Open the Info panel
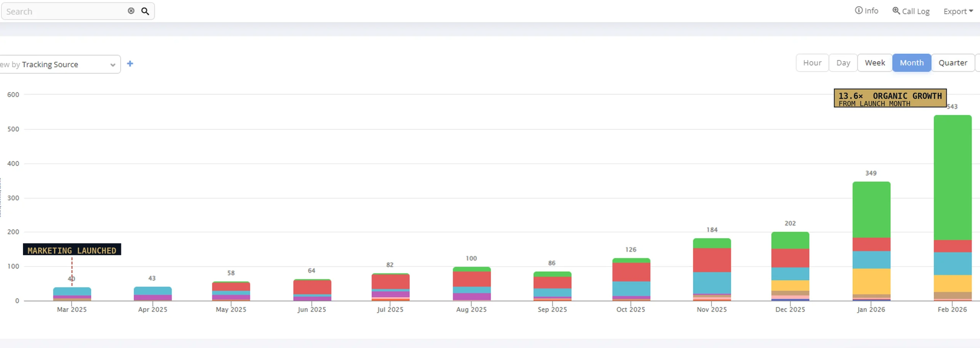Image resolution: width=980 pixels, height=348 pixels. (x=867, y=11)
